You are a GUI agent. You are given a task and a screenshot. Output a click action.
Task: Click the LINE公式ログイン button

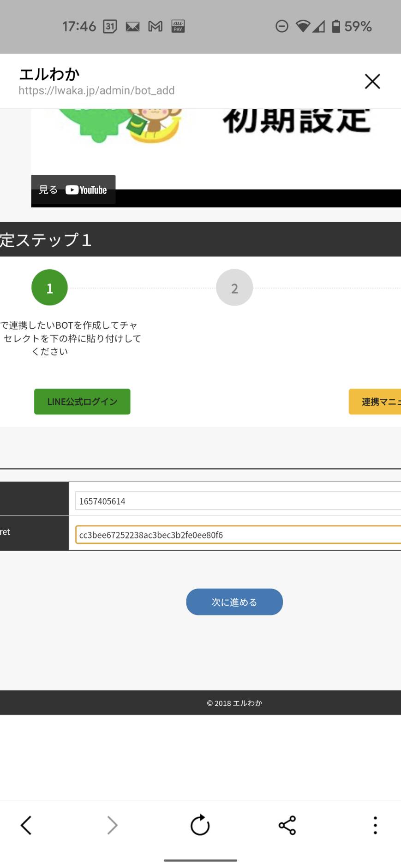(82, 402)
